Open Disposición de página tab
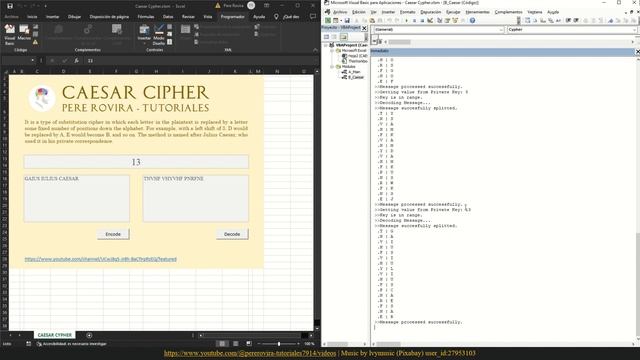640x360 pixels. [x=109, y=17]
